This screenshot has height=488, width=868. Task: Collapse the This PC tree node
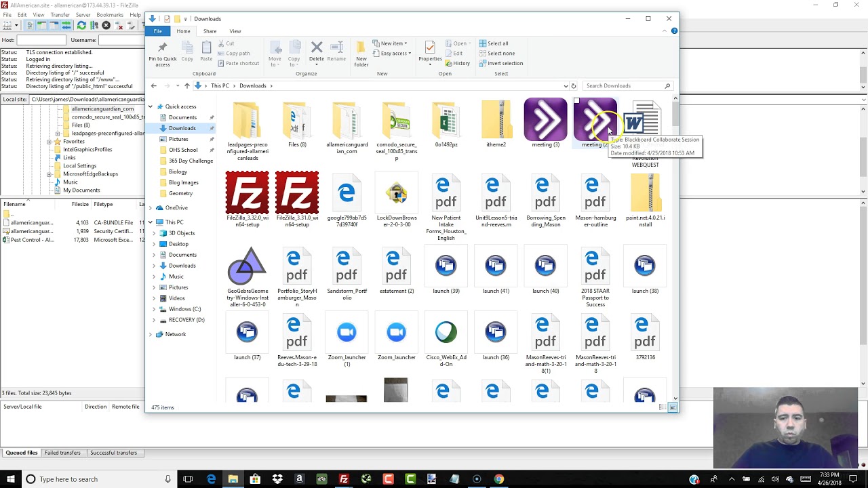coord(151,222)
